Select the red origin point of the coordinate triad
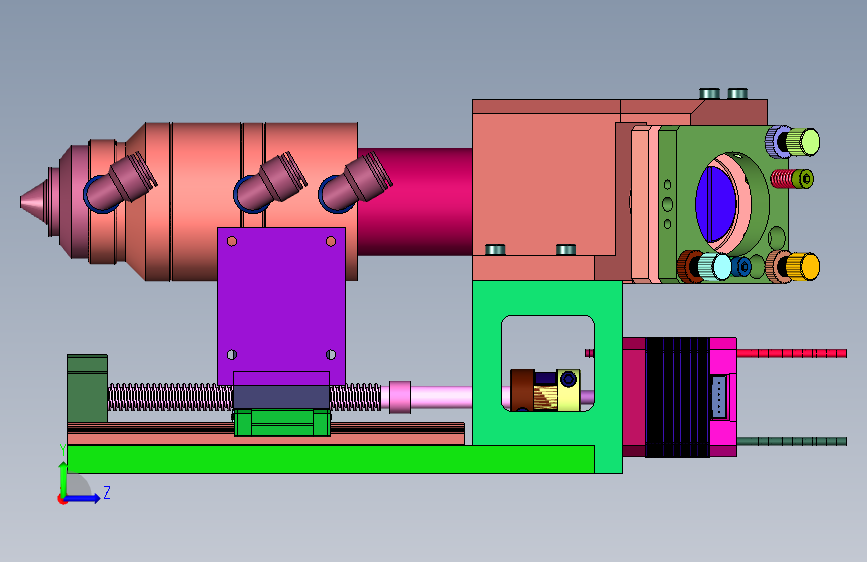 coord(62,499)
